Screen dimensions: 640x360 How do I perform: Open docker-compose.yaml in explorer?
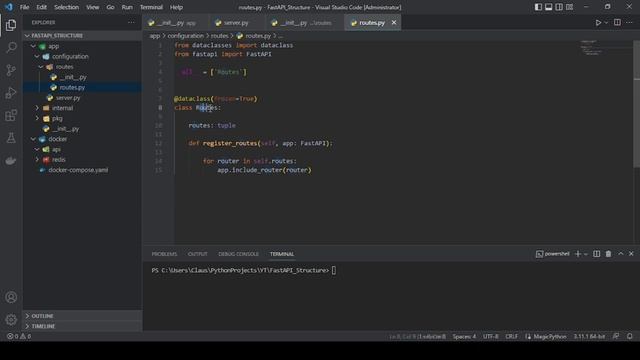(x=82, y=170)
